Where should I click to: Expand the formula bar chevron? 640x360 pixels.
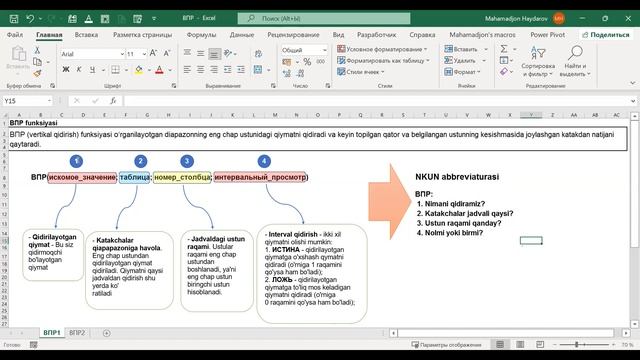[633, 101]
